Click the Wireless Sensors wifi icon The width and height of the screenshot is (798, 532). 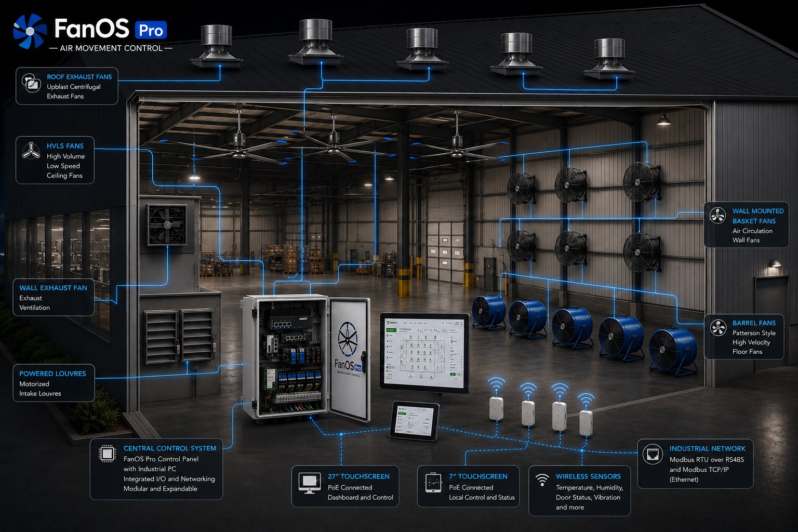click(542, 479)
